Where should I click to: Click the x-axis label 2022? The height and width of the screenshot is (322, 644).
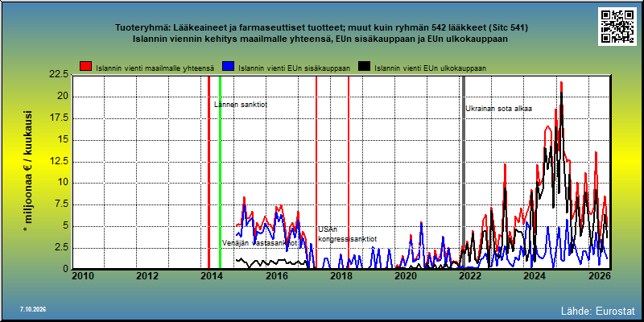tap(470, 276)
